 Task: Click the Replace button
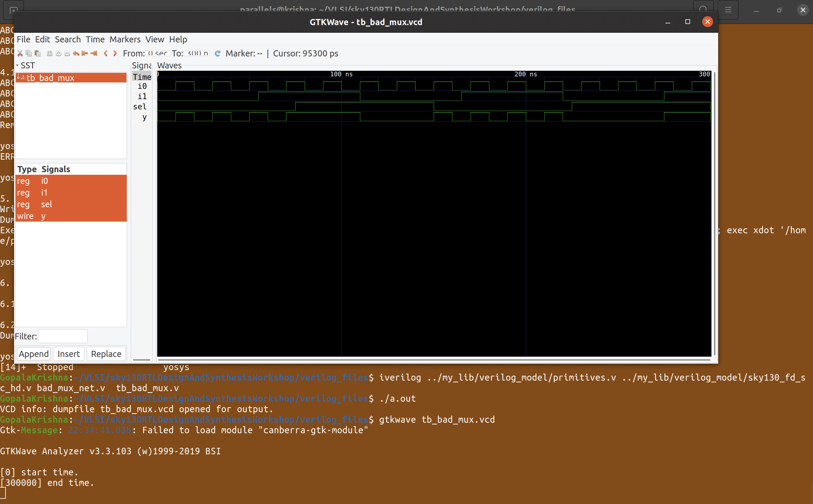[x=106, y=354]
